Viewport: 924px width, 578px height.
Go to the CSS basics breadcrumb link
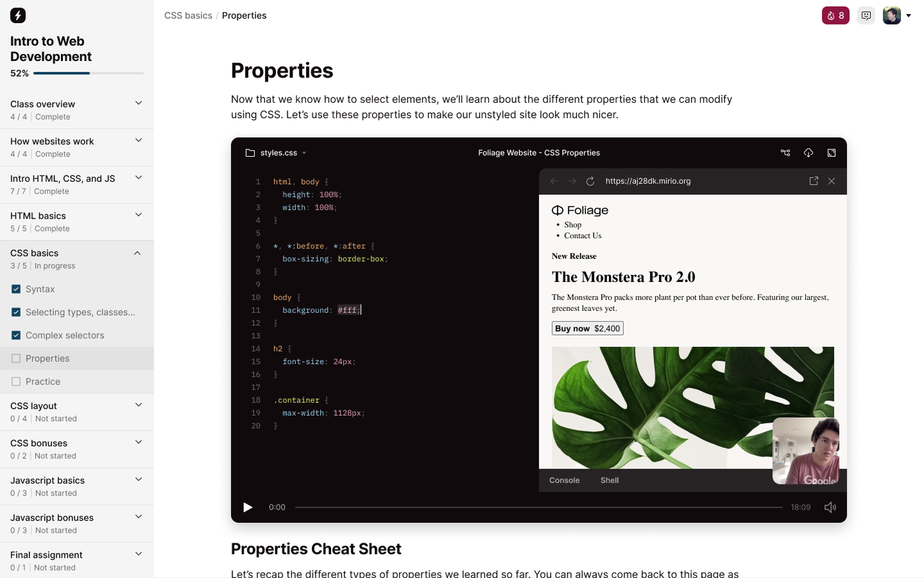188,15
